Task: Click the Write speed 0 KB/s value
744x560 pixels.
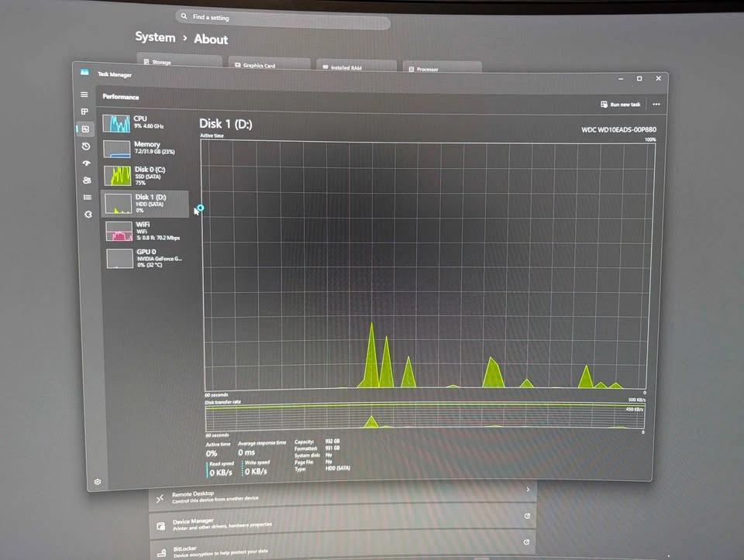Action: [x=257, y=472]
